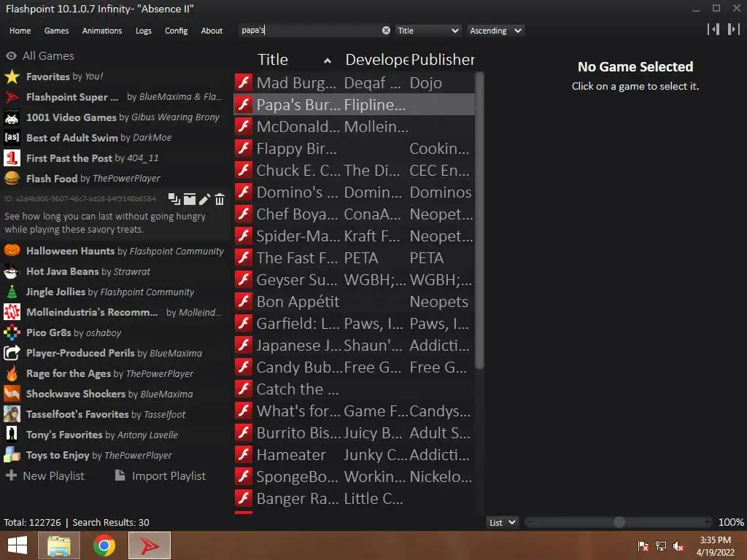This screenshot has height=560, width=747.
Task: Show All Games eye toggle
Action: (x=12, y=55)
